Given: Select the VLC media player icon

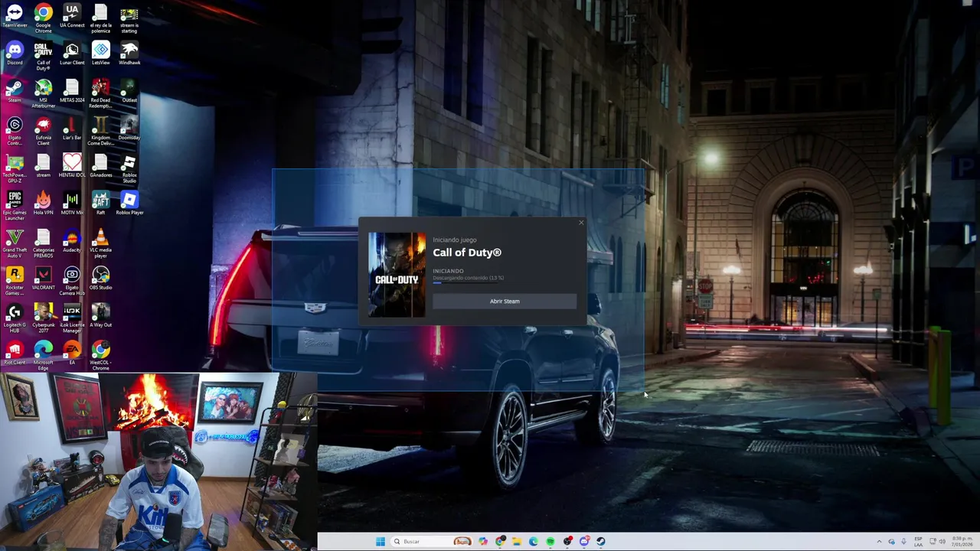Looking at the screenshot, I should 101,243.
